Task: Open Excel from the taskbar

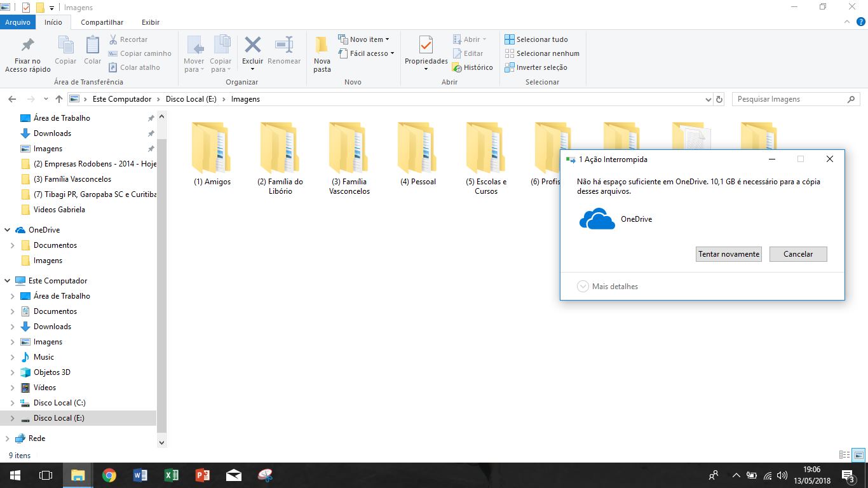Action: (172, 475)
